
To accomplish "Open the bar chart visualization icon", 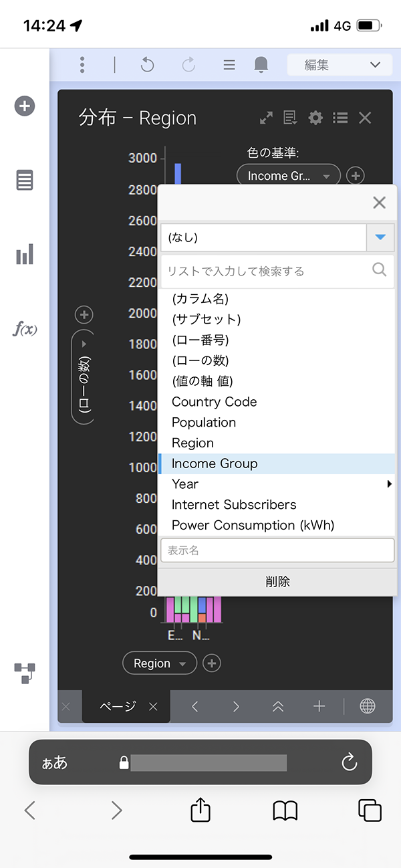I will tap(25, 255).
